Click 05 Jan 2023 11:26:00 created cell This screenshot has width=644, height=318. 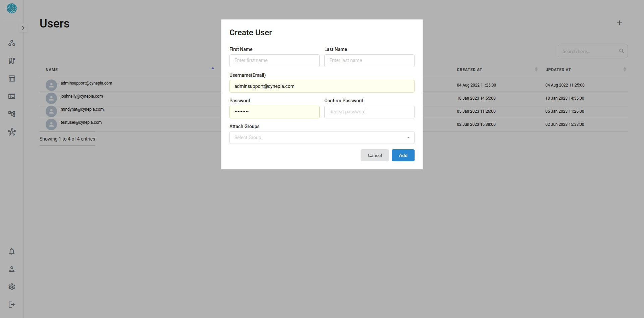pos(476,111)
